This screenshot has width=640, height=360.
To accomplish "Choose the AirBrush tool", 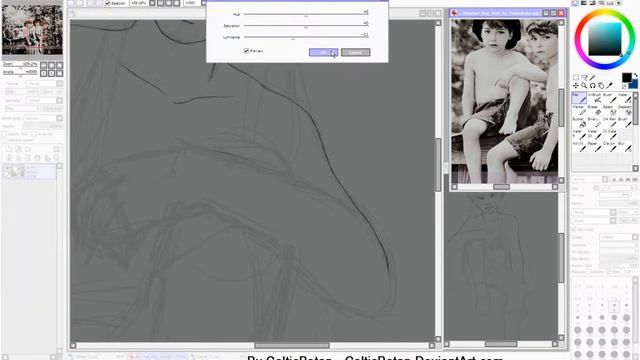I will point(594,98).
